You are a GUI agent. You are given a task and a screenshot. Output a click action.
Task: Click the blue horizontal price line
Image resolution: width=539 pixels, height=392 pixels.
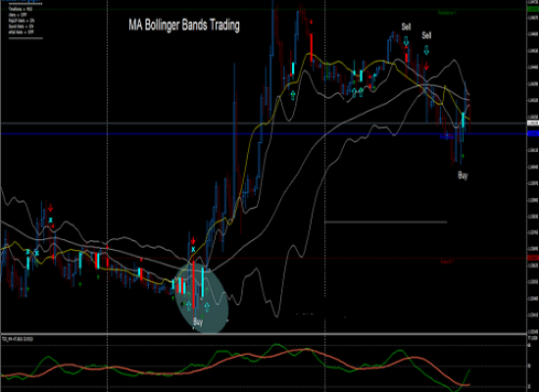click(x=264, y=133)
